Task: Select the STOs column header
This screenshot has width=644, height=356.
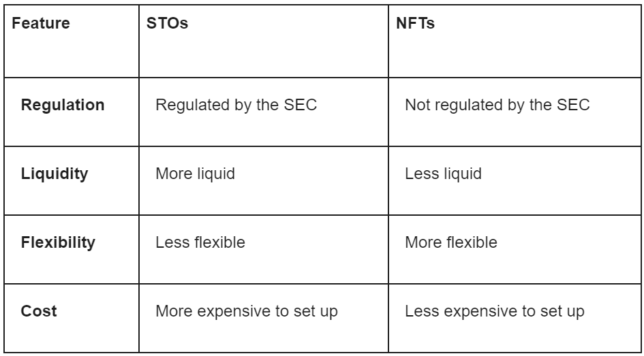Action: (264, 41)
